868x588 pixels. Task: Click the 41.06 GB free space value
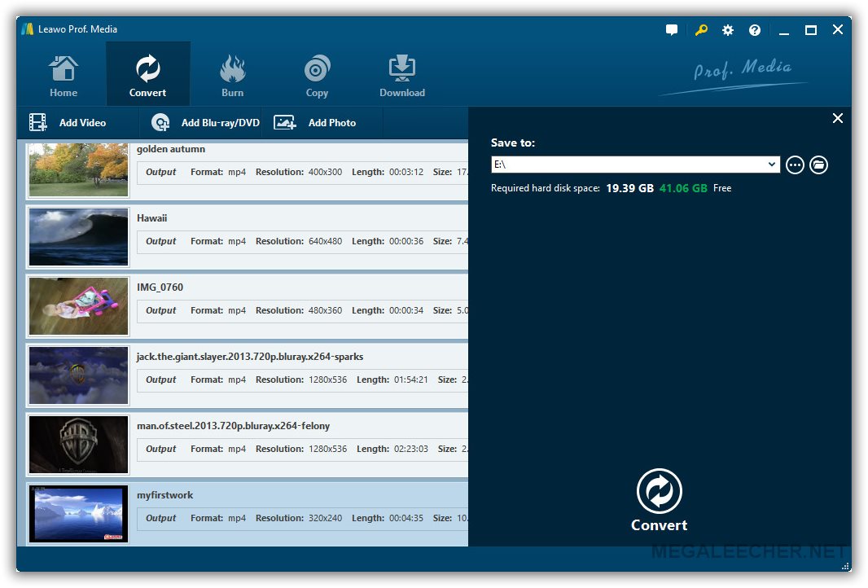[x=683, y=188]
